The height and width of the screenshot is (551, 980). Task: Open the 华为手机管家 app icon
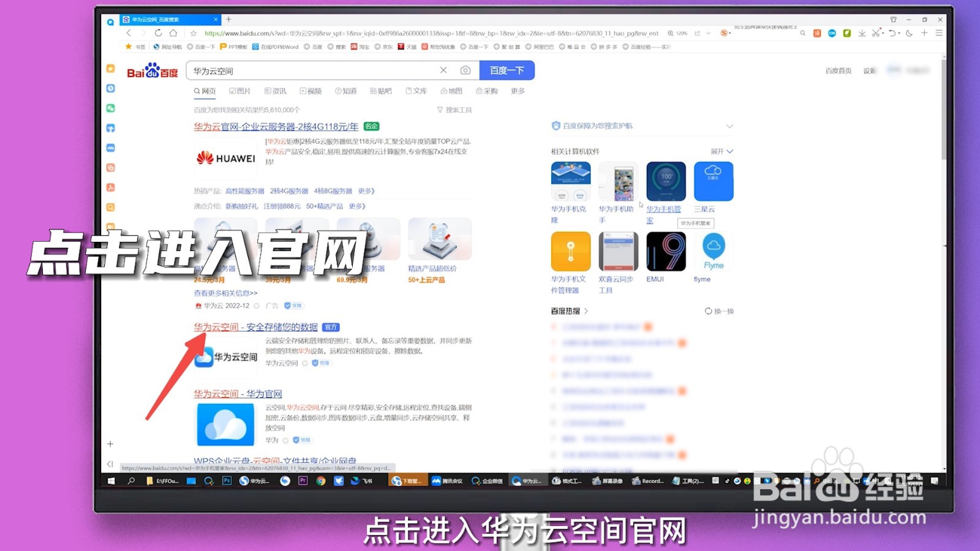click(666, 182)
